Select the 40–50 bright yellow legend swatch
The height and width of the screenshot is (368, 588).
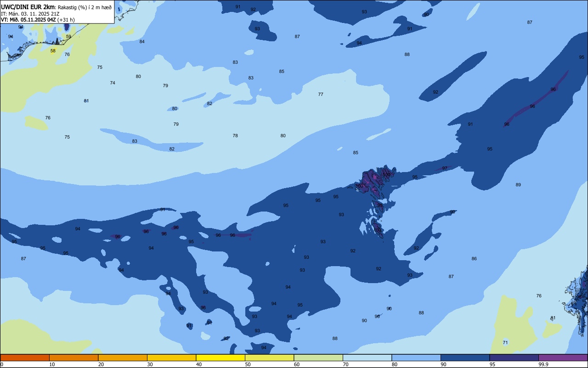[220, 357]
